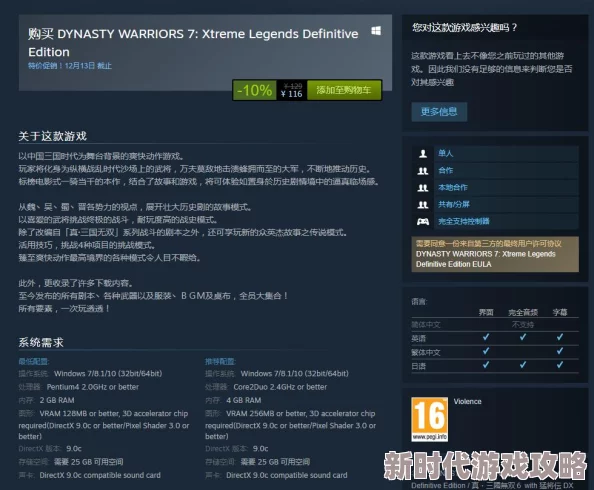Click the Violence content descriptor text
This screenshot has width=594, height=490.
(x=467, y=401)
